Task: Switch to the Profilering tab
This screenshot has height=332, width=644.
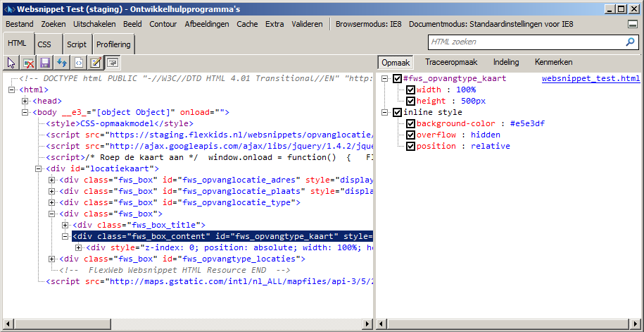Action: click(113, 44)
